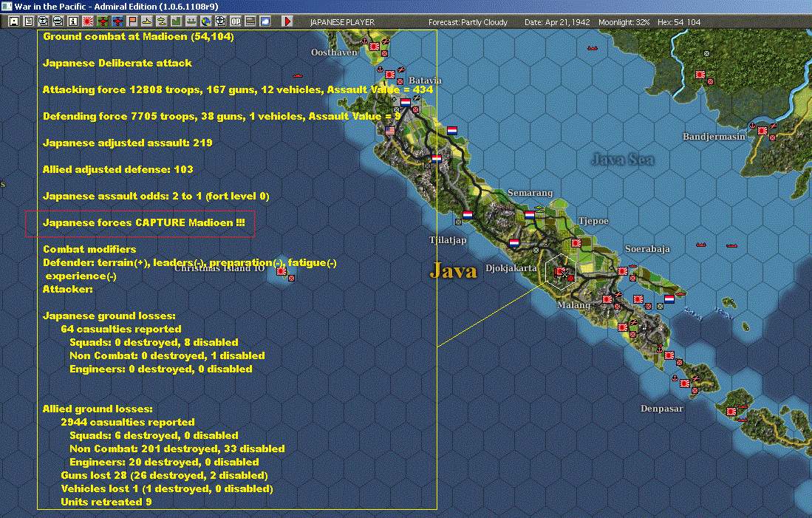This screenshot has height=518, width=812.
Task: Click the OP toolbar button
Action: point(236,21)
